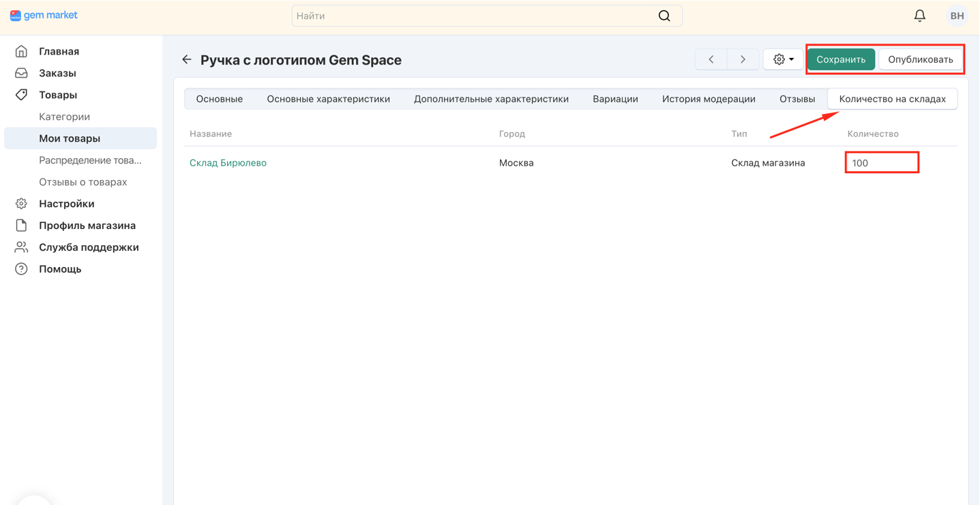Switch to Дополнительные характеристики tab
The width and height of the screenshot is (980, 505).
point(491,99)
